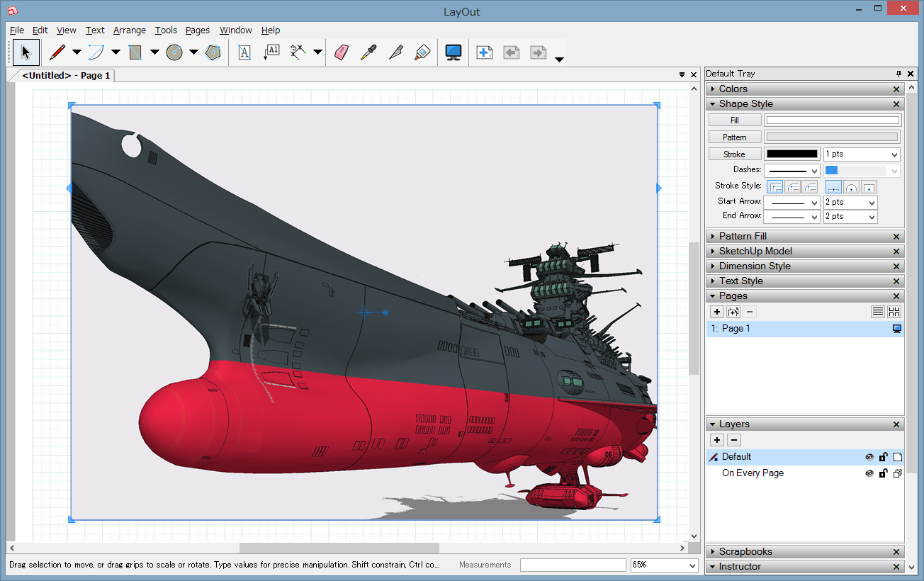924x581 pixels.
Task: Click the white fill color swatch
Action: (833, 120)
